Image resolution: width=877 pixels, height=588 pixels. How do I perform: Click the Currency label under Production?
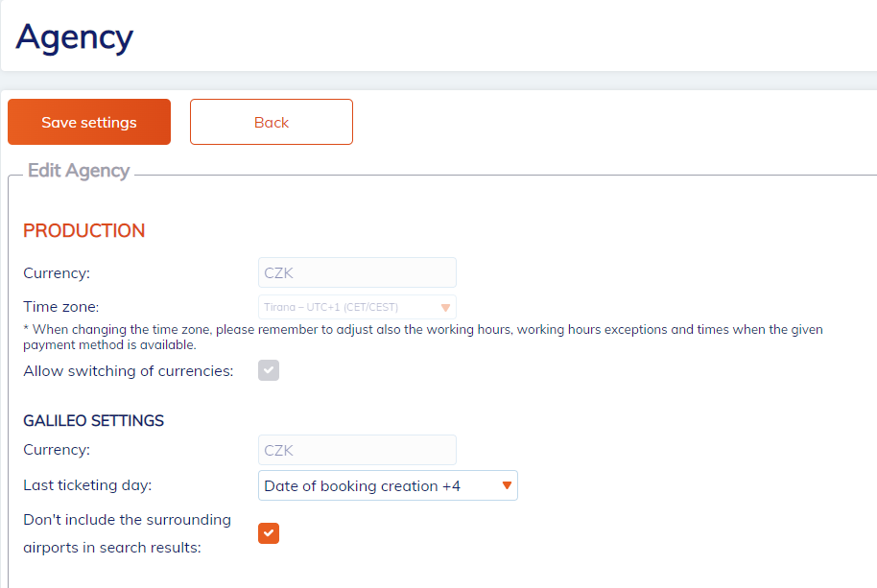[x=57, y=272]
